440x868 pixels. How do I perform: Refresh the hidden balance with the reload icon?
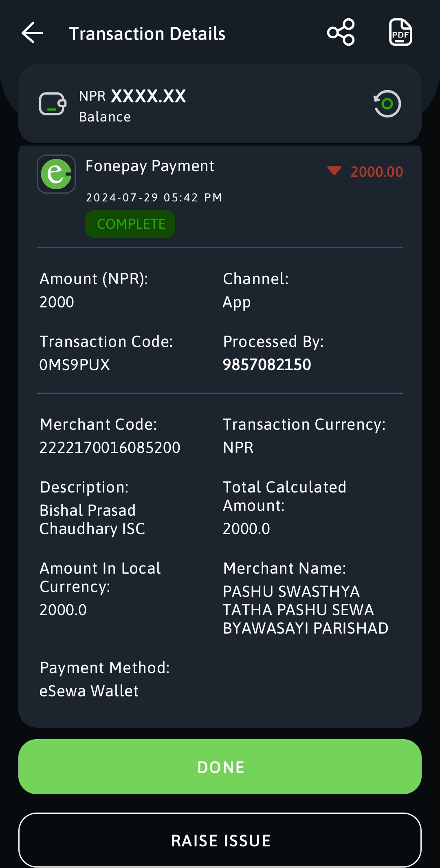tap(387, 104)
